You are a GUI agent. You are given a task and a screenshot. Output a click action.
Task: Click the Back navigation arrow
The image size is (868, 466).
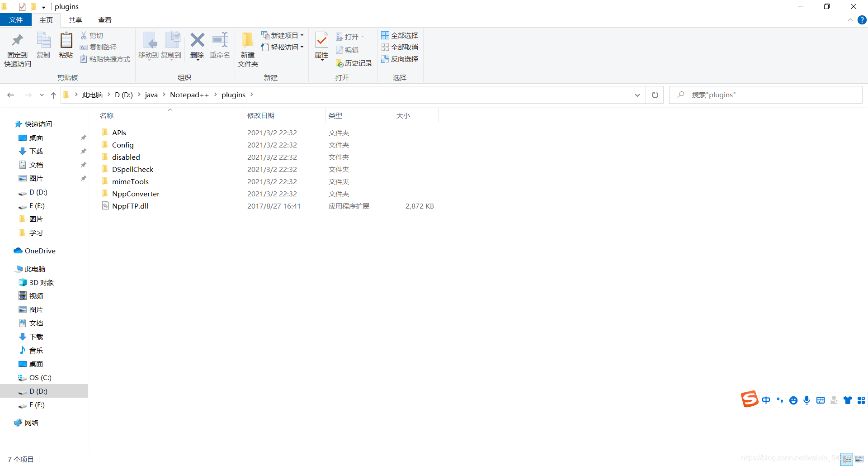(x=11, y=95)
